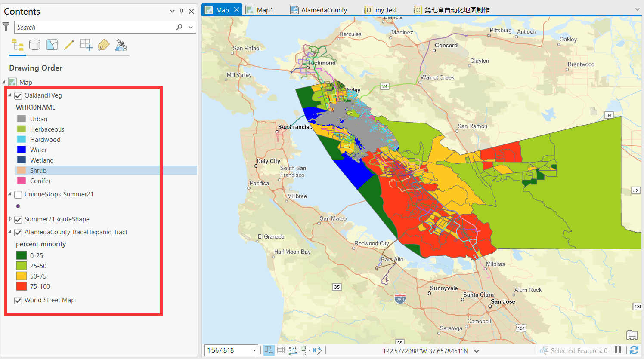
Task: Collapse UniqueStops_Summer21 legend
Action: pos(10,194)
